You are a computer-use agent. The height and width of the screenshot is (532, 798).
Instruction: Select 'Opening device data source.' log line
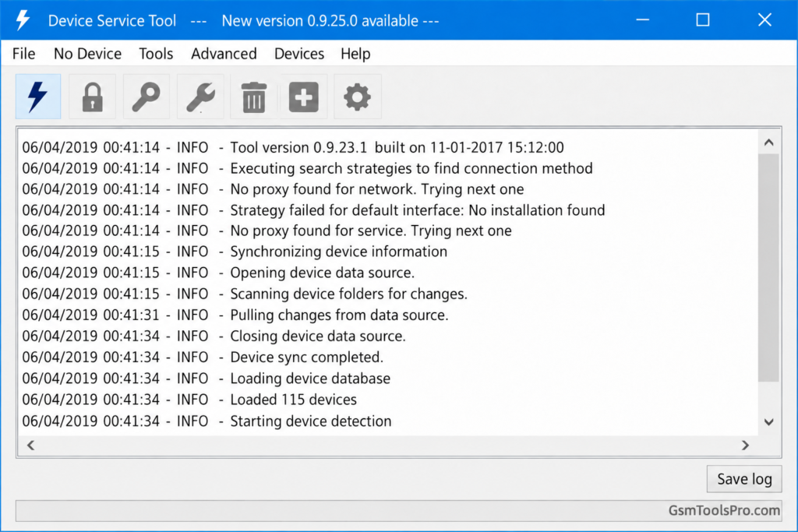pyautogui.click(x=218, y=273)
